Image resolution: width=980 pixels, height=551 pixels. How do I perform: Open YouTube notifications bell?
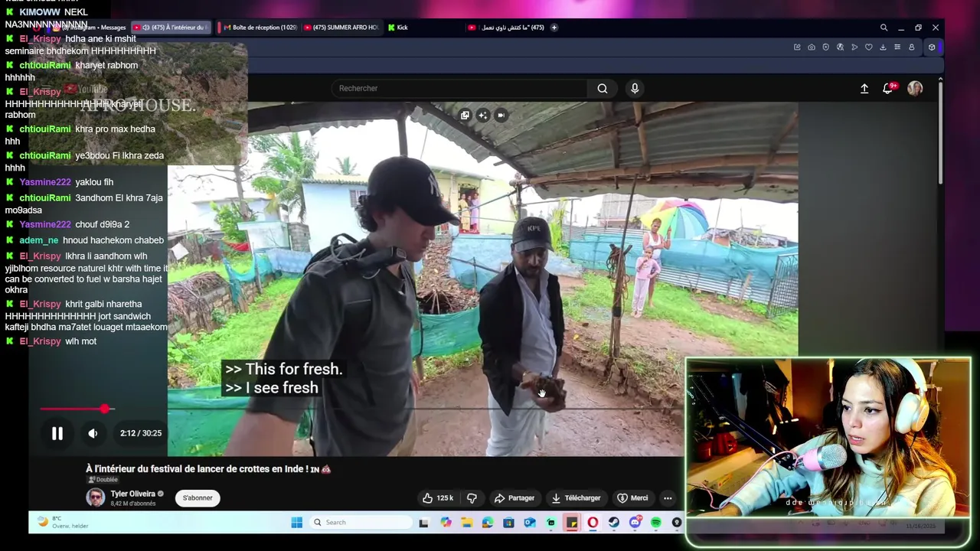tap(888, 89)
